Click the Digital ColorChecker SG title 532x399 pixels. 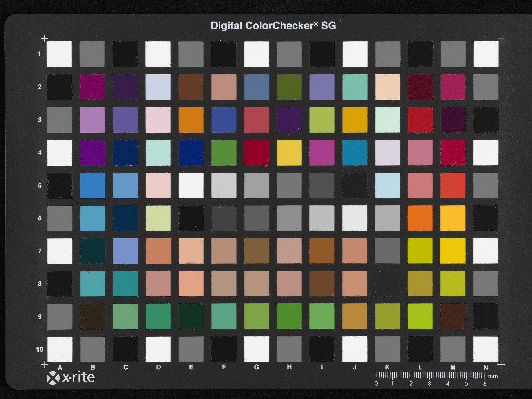pyautogui.click(x=274, y=25)
